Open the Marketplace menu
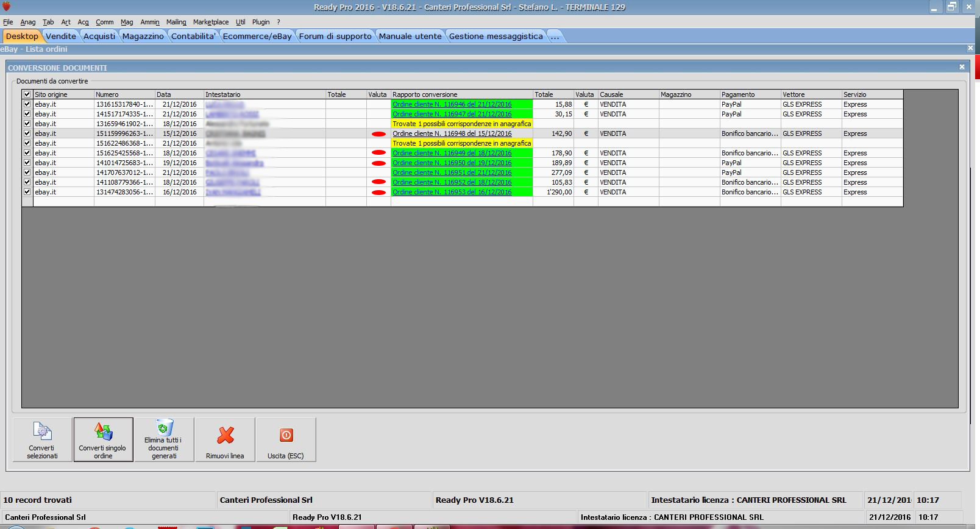Screen dimensions: 980x529 (x=211, y=22)
